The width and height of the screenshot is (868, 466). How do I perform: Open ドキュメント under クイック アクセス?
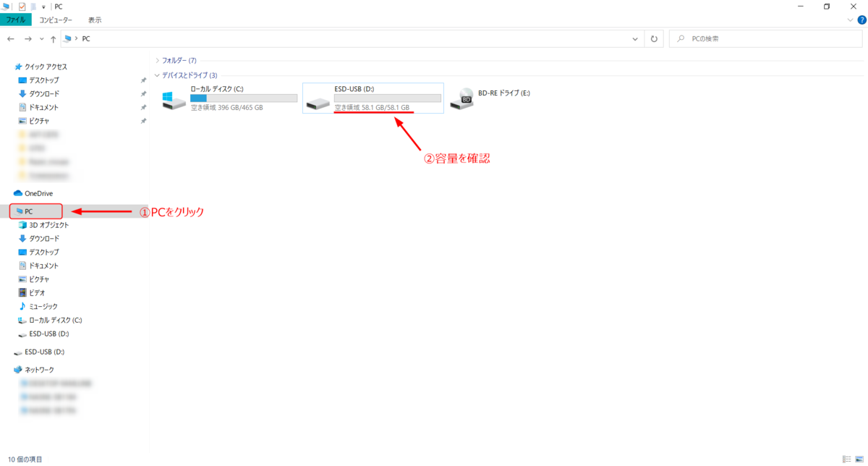39,107
